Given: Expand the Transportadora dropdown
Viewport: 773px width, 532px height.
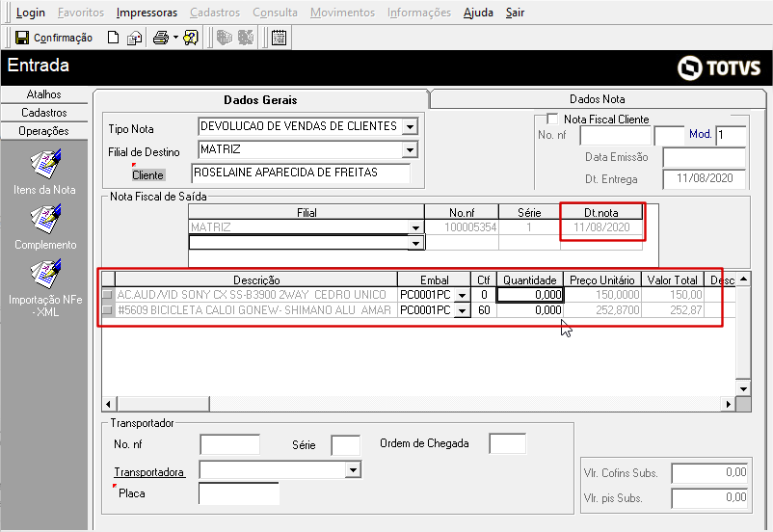Looking at the screenshot, I should 353,470.
